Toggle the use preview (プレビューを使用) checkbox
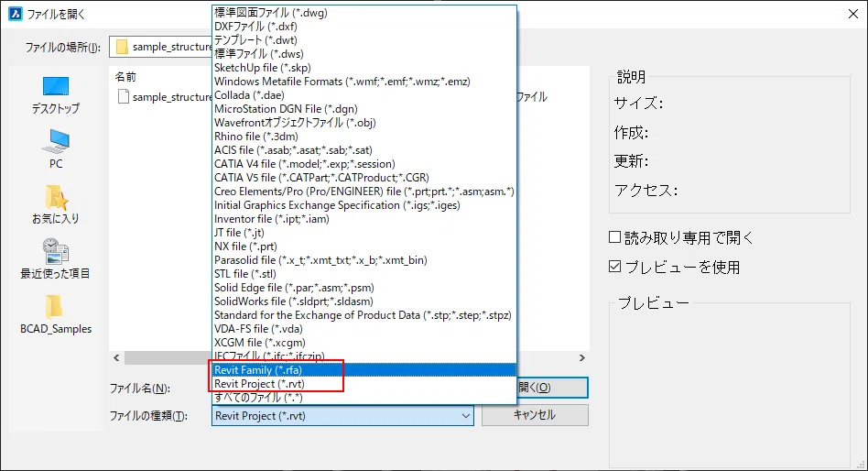The height and width of the screenshot is (471, 868). click(x=614, y=267)
